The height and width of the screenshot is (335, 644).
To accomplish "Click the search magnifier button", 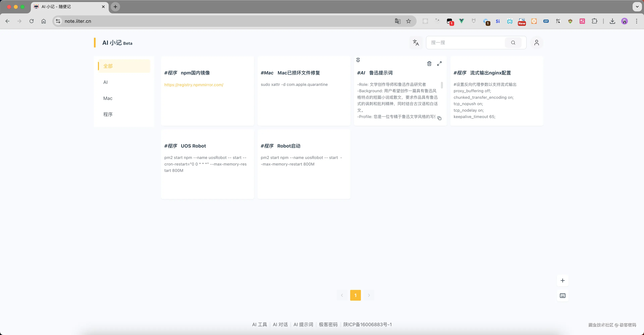I will click(513, 42).
